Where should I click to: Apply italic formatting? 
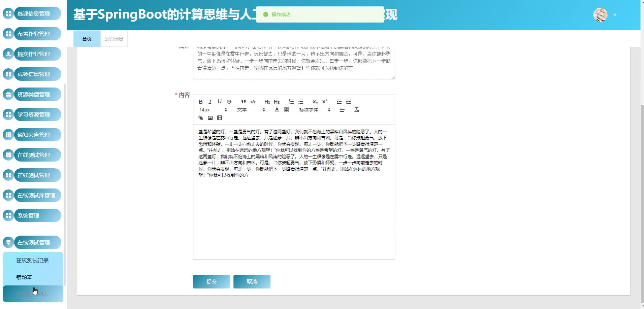pos(210,102)
